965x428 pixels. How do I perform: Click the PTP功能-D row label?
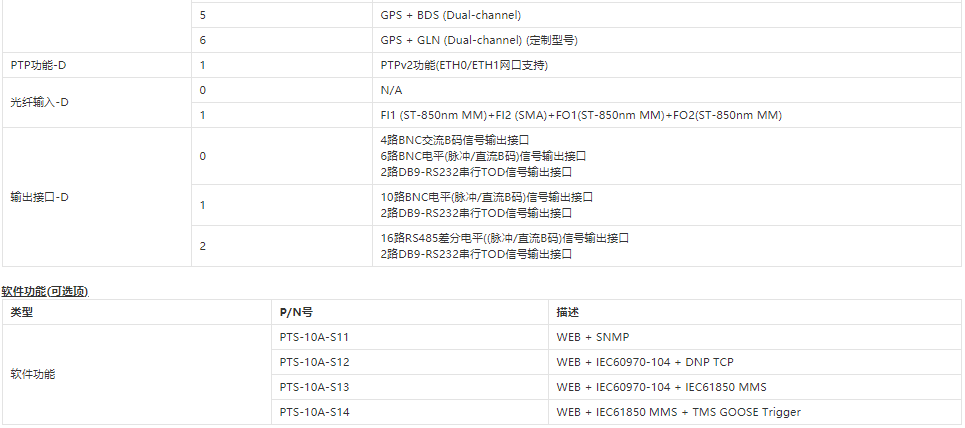(x=39, y=65)
